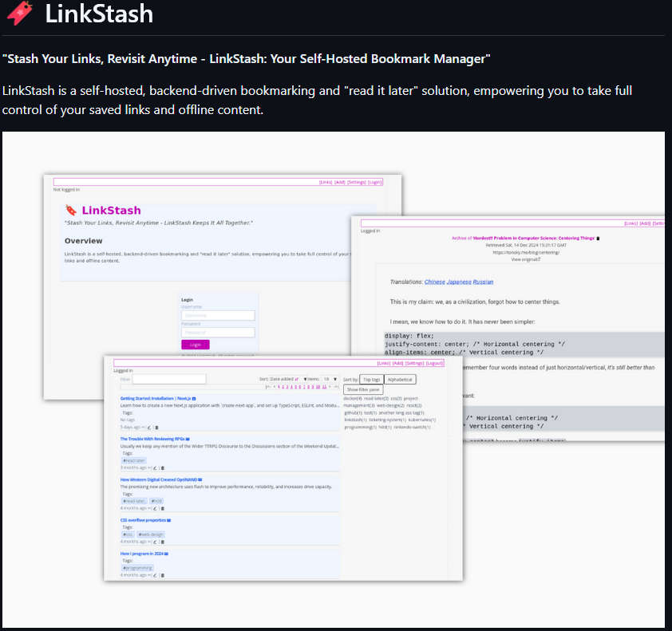672x631 pixels.
Task: Open Settings in the bookmark list nav bar
Action: [x=414, y=363]
